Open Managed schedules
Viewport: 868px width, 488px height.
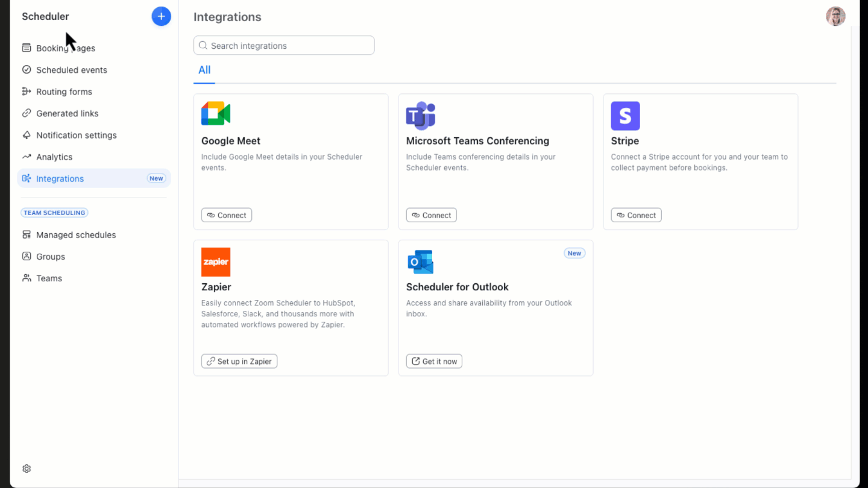pos(94,235)
